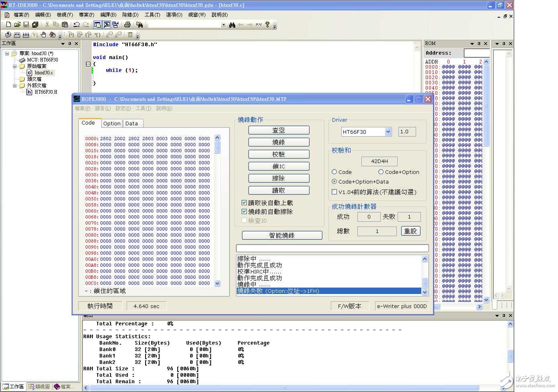Image resolution: width=558 pixels, height=392 pixels.
Task: Select the Code+Option checksum radio button
Action: (381, 172)
